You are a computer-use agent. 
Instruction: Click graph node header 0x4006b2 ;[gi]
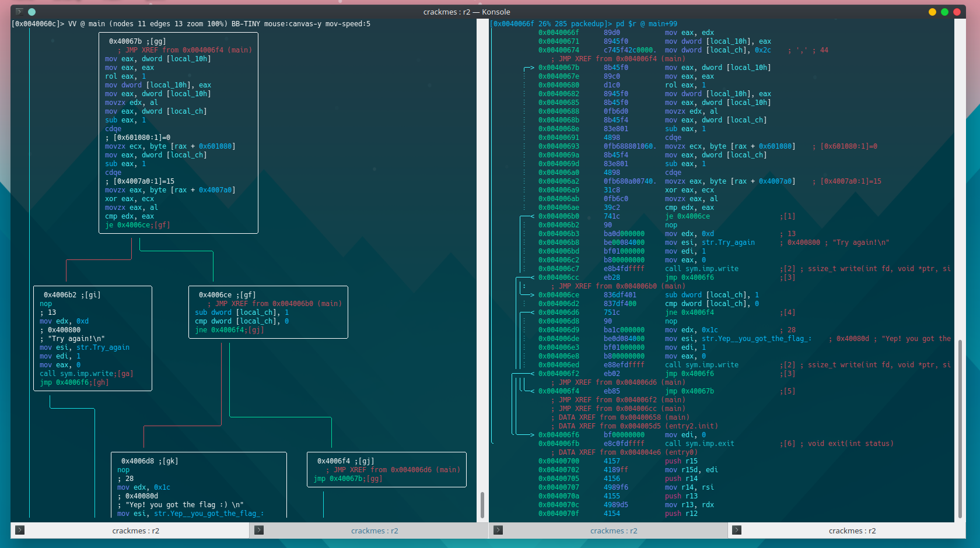[72, 295]
